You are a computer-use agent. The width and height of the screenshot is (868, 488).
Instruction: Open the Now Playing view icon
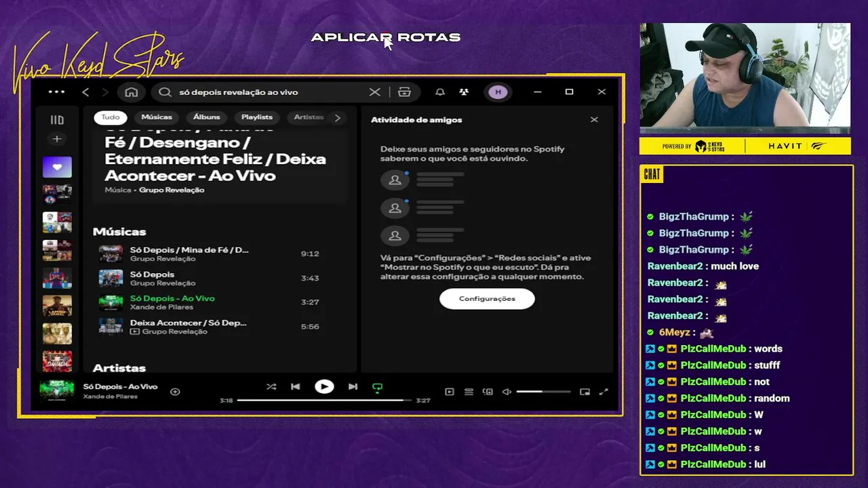coord(450,392)
